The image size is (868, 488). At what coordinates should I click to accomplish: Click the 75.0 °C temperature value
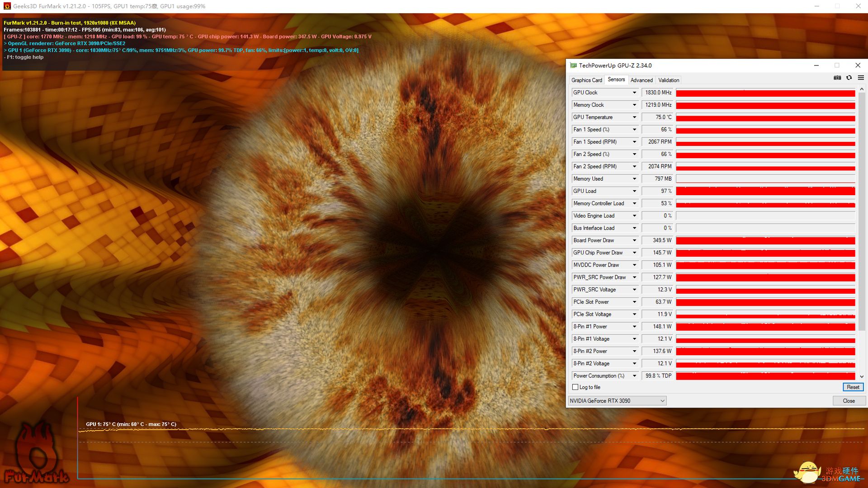click(x=658, y=117)
